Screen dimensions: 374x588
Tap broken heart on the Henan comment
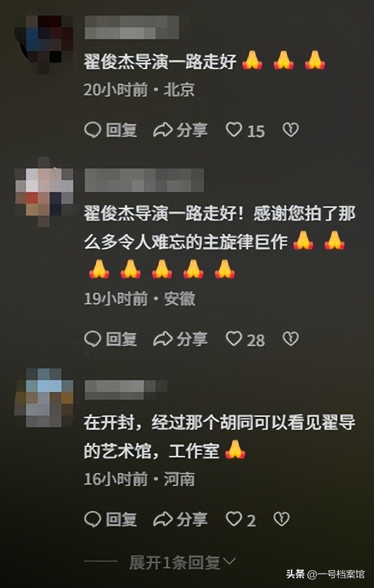[281, 519]
